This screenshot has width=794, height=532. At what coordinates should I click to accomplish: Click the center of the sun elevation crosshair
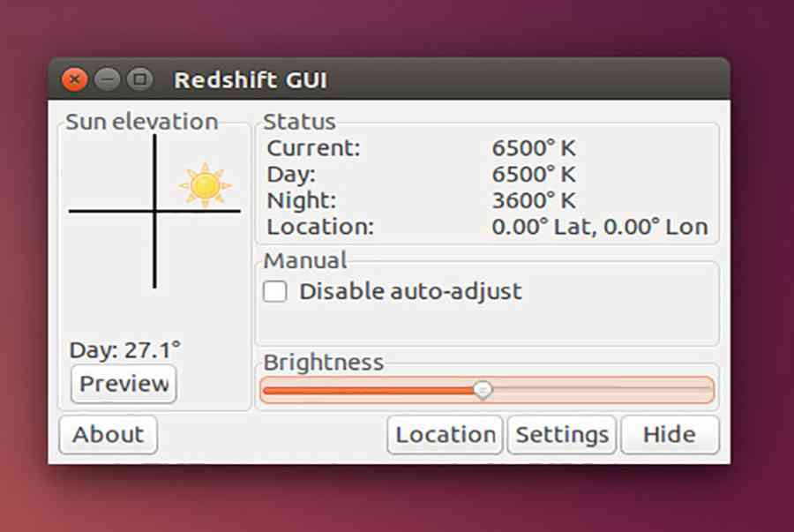[155, 211]
